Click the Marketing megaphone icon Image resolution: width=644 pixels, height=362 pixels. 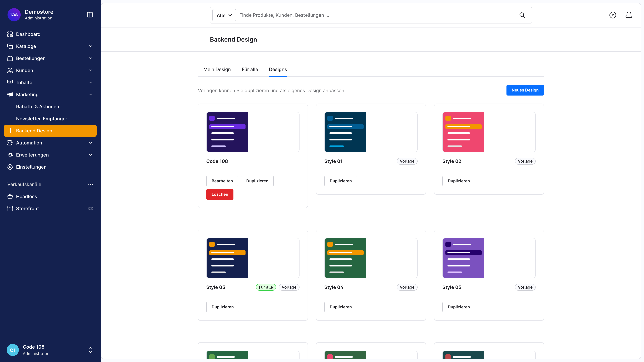coord(10,94)
